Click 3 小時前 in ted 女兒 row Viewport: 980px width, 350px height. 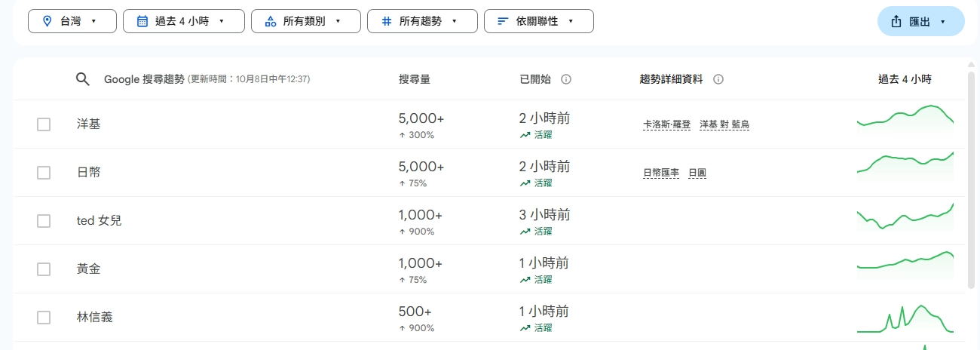click(x=544, y=215)
